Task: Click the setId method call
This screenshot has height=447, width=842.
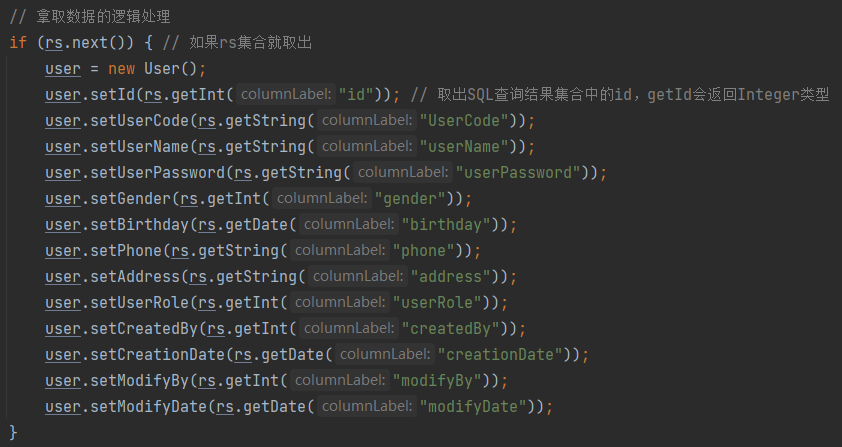Action: (x=112, y=95)
